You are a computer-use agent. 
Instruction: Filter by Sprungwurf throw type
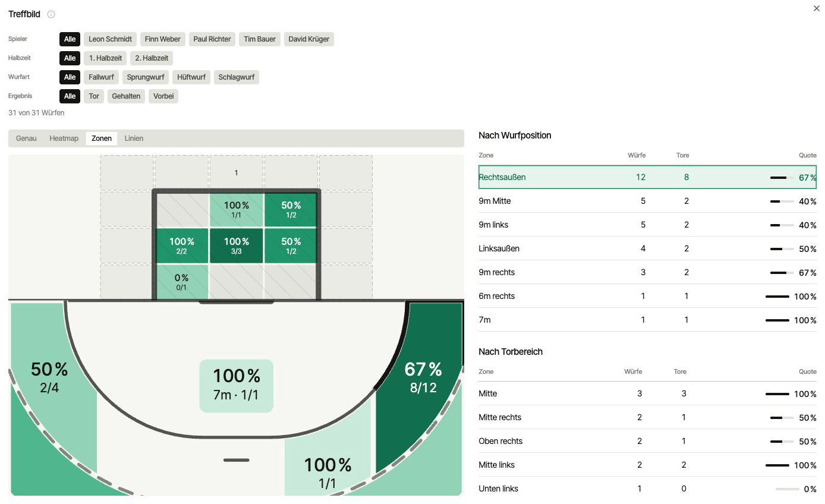(146, 77)
